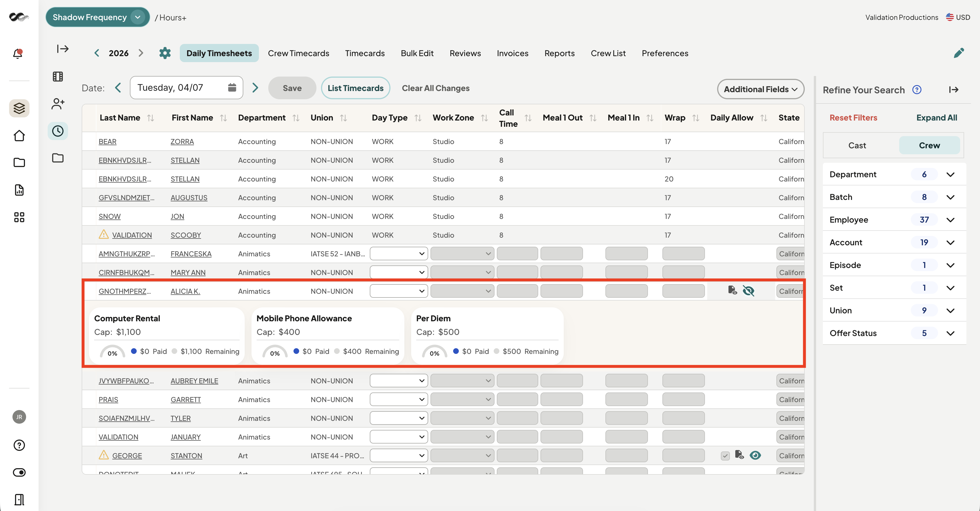This screenshot has width=980, height=511.
Task: Go to the previous date
Action: 118,88
